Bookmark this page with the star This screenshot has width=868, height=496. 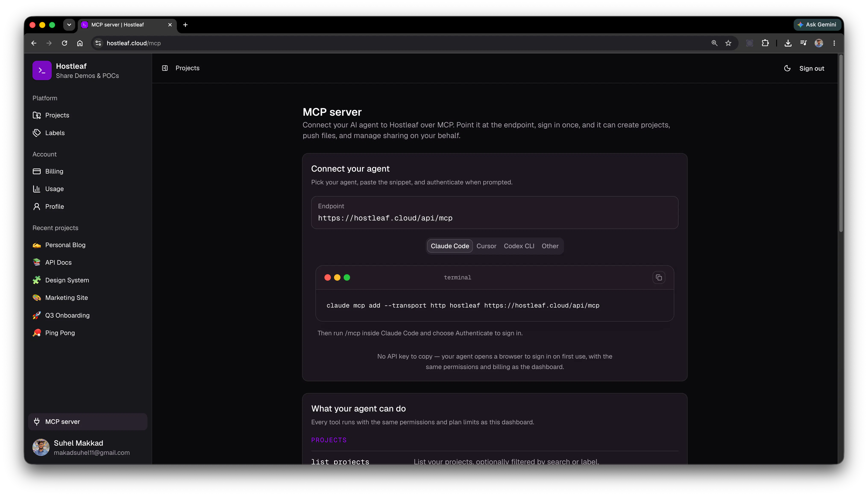[x=728, y=43]
